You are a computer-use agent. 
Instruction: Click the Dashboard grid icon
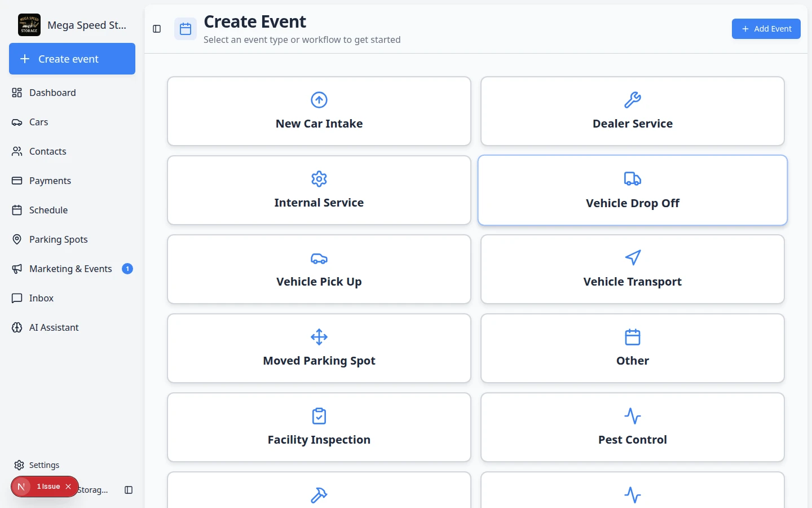point(17,93)
